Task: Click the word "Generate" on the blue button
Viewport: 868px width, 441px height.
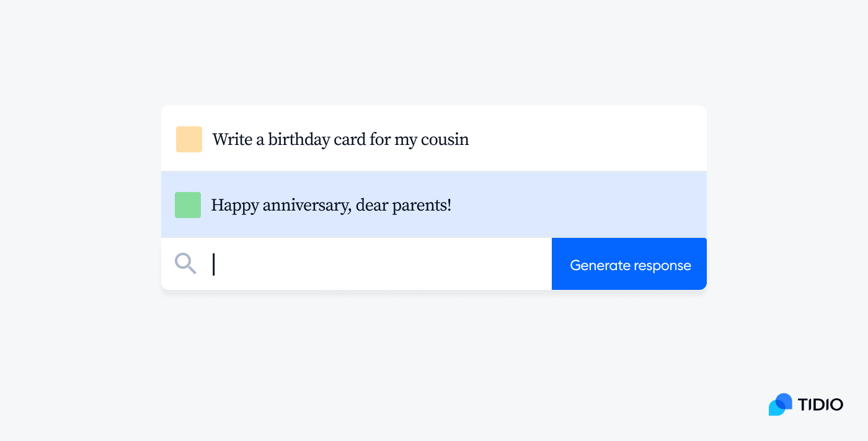Action: tap(597, 266)
